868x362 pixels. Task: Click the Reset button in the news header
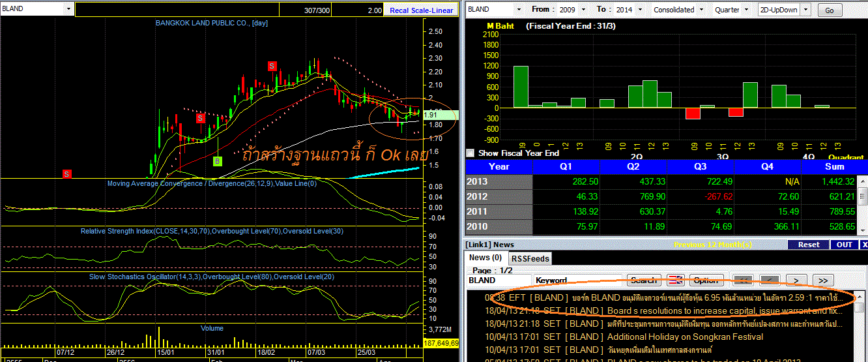pyautogui.click(x=808, y=245)
